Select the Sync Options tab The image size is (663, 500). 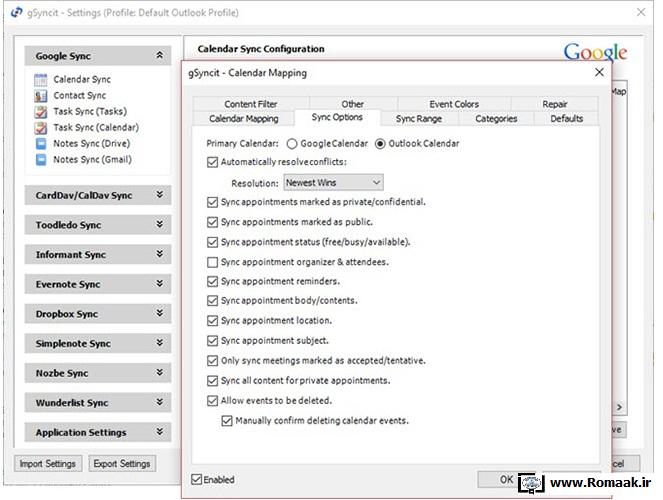pos(337,117)
